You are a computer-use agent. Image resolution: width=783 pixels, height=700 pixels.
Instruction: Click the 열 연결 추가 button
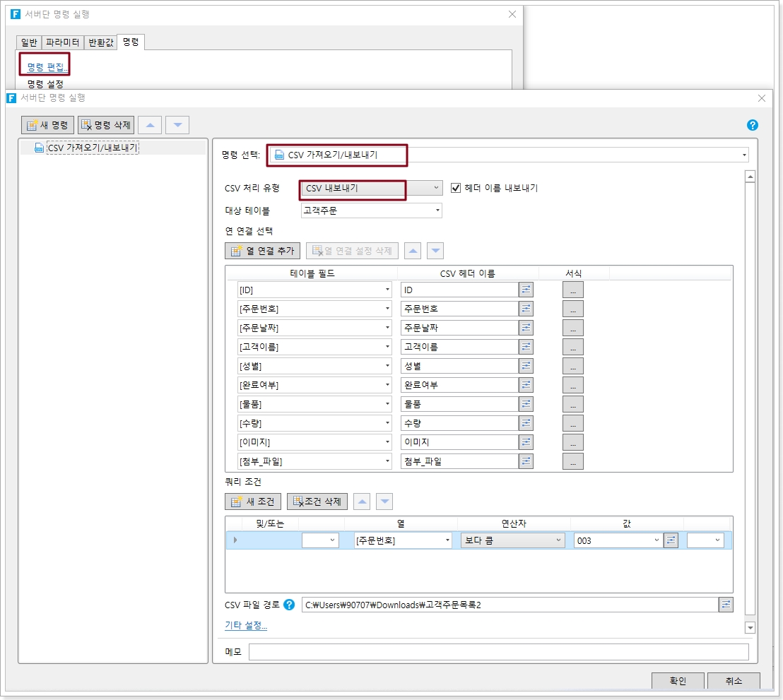click(x=263, y=251)
